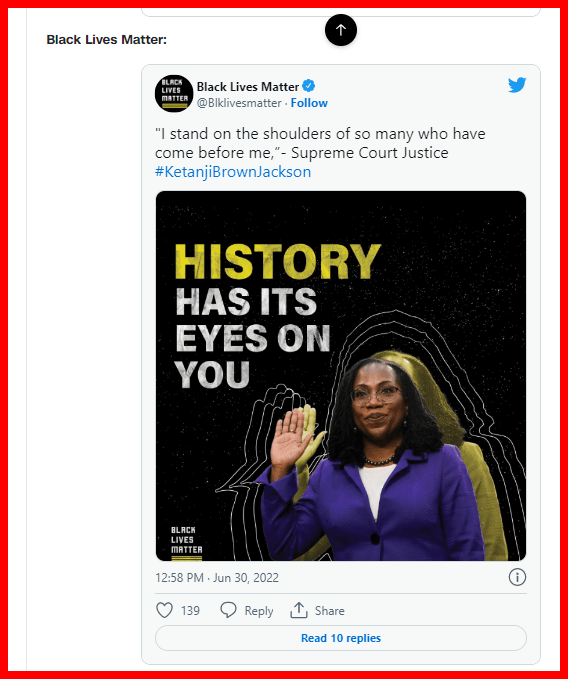The image size is (568, 679).
Task: Click the scroll-to-top arrow button
Action: pyautogui.click(x=341, y=30)
